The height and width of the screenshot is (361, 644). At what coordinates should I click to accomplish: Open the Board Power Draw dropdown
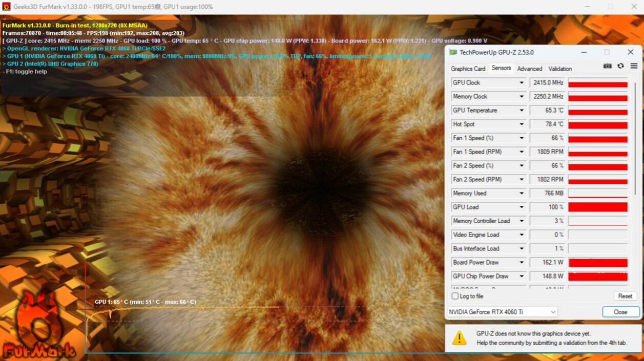[522, 262]
